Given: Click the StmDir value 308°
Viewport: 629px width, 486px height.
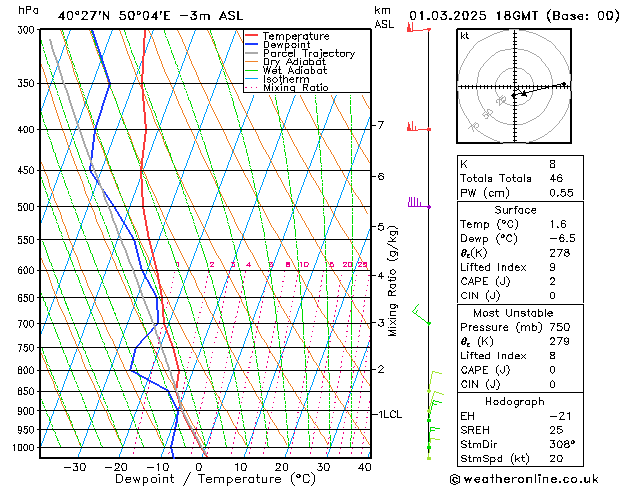Looking at the screenshot, I should coord(562,445).
